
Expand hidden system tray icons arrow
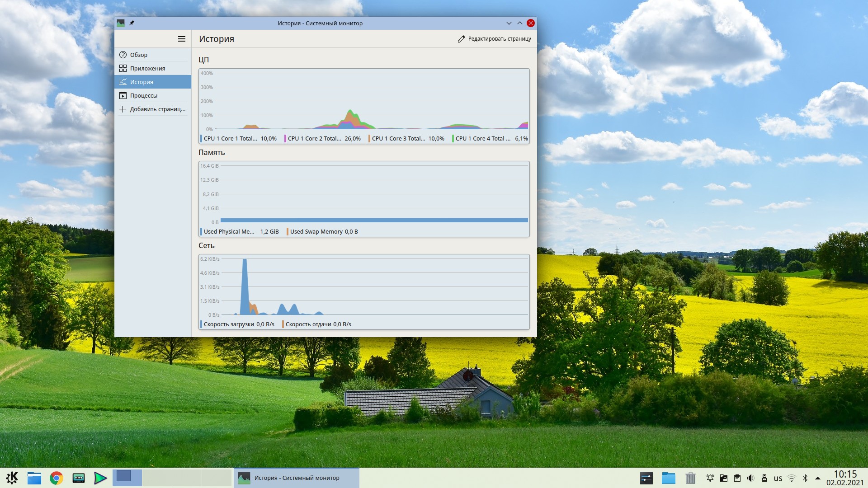point(817,478)
